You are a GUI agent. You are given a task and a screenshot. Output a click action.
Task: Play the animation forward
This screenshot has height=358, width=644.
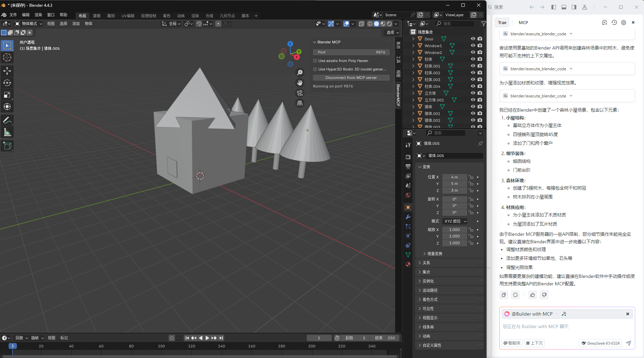click(207, 338)
